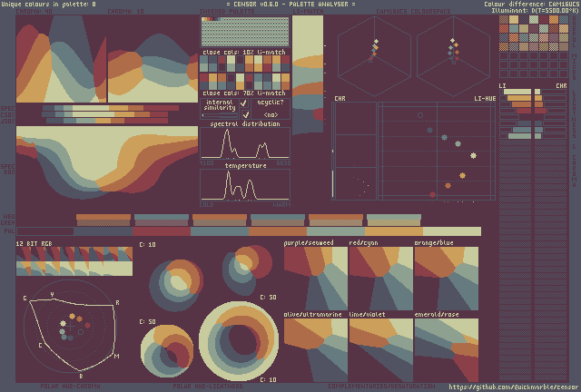Click the 'COMPLEMENTARIES/DESATURATION' footer label

tap(381, 387)
